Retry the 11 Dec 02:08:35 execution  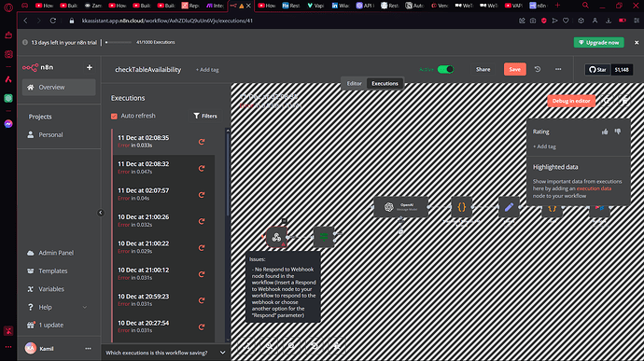pos(202,142)
